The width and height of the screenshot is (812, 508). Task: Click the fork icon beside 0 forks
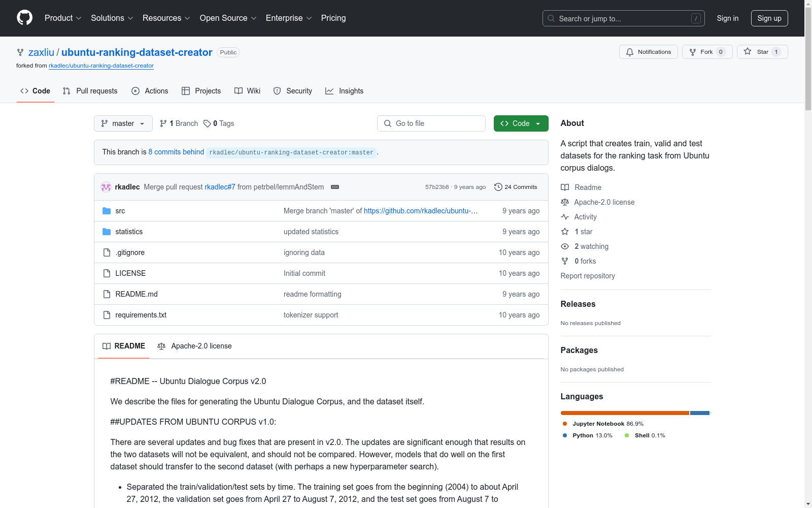click(x=565, y=261)
